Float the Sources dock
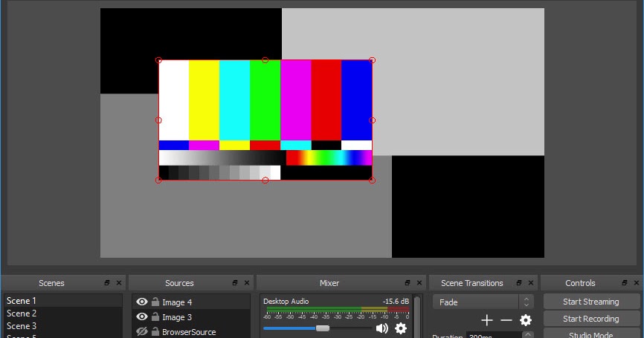 (x=235, y=282)
